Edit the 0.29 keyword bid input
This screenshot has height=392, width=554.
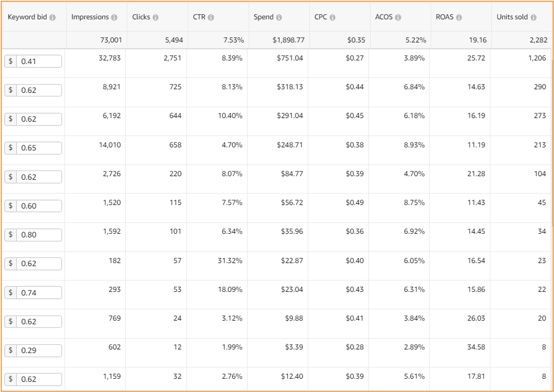[33, 351]
